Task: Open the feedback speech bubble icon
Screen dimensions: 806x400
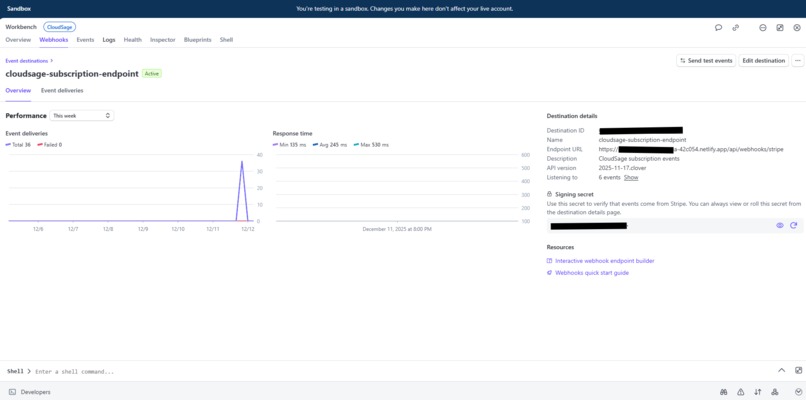Action: pyautogui.click(x=719, y=28)
